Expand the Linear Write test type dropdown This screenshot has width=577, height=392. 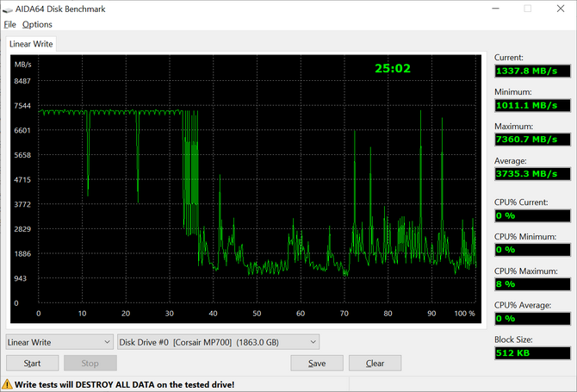coord(59,342)
